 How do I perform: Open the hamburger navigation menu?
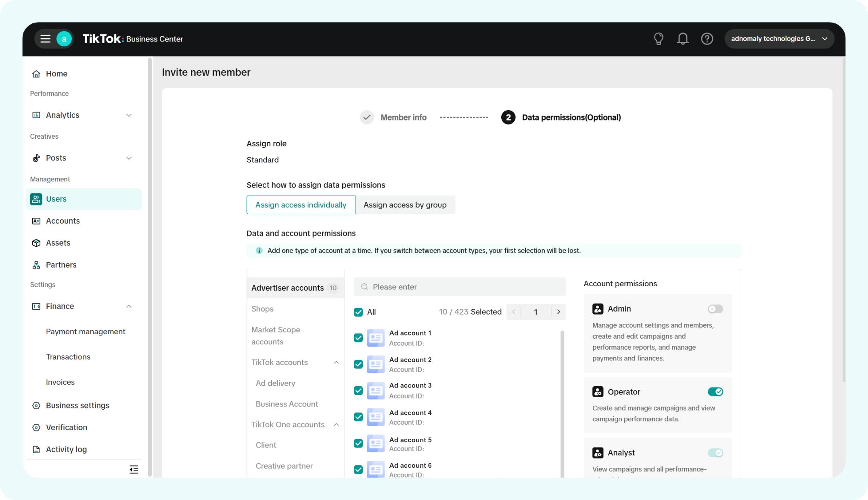[45, 39]
